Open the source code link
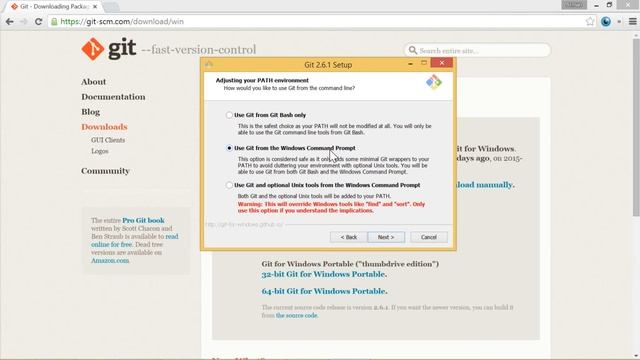Viewport: 640px width, 360px height. point(296,316)
